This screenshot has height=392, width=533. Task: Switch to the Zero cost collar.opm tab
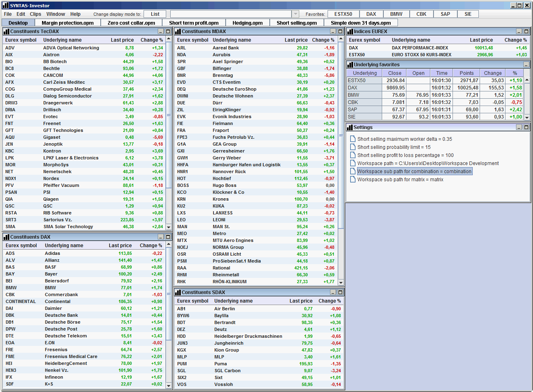click(x=131, y=23)
